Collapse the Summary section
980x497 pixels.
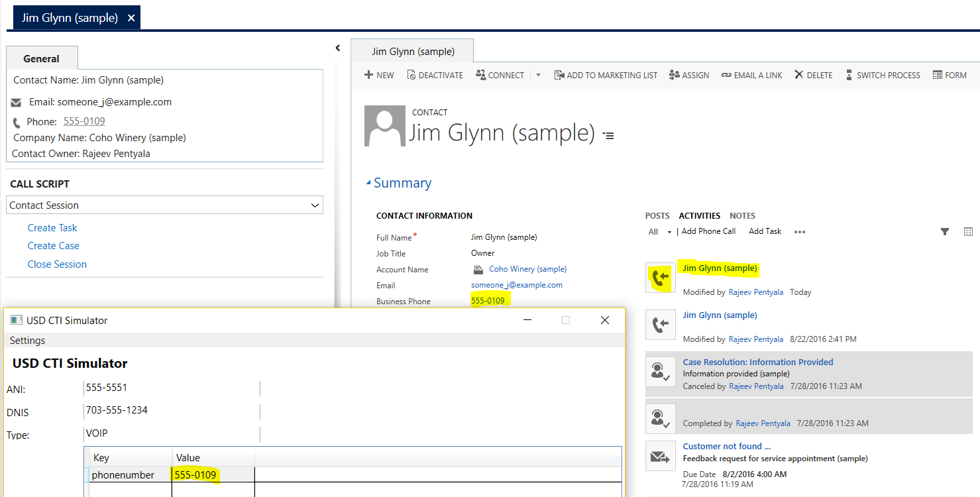tap(368, 184)
